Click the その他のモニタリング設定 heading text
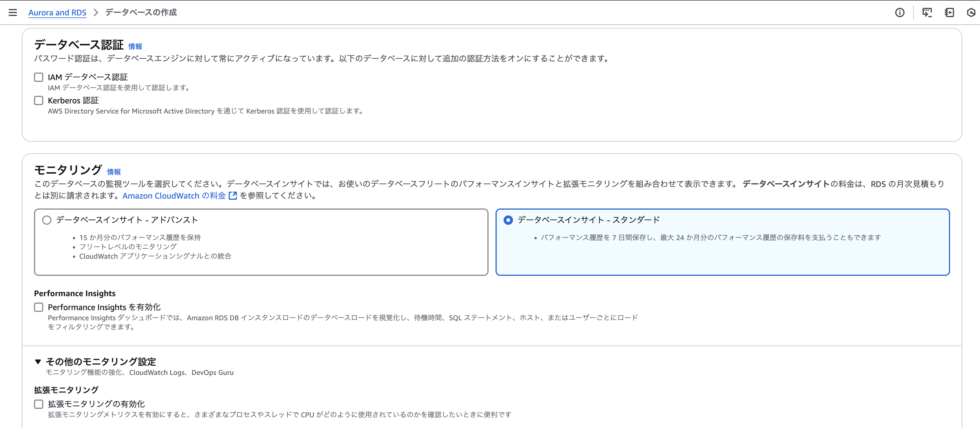The height and width of the screenshot is (428, 980). pos(101,362)
